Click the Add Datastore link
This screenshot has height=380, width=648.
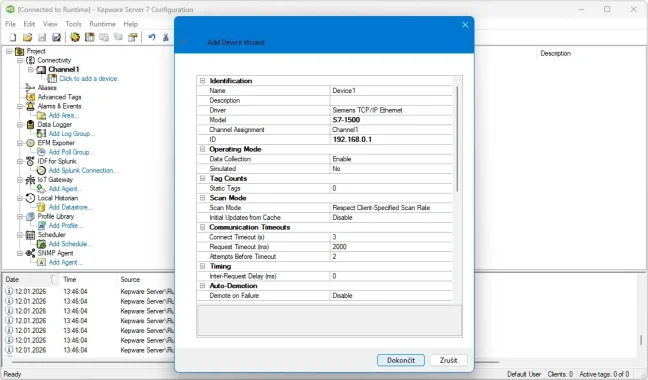(71, 207)
